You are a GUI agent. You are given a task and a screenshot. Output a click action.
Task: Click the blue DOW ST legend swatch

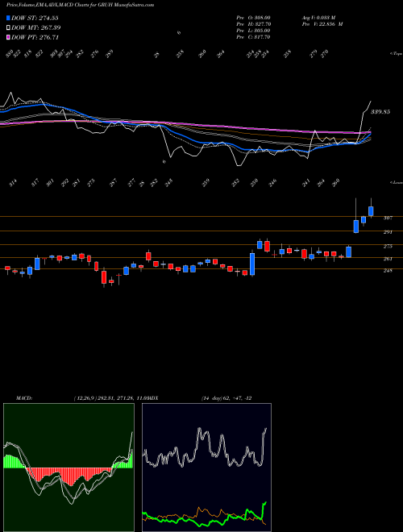[x=9, y=18]
